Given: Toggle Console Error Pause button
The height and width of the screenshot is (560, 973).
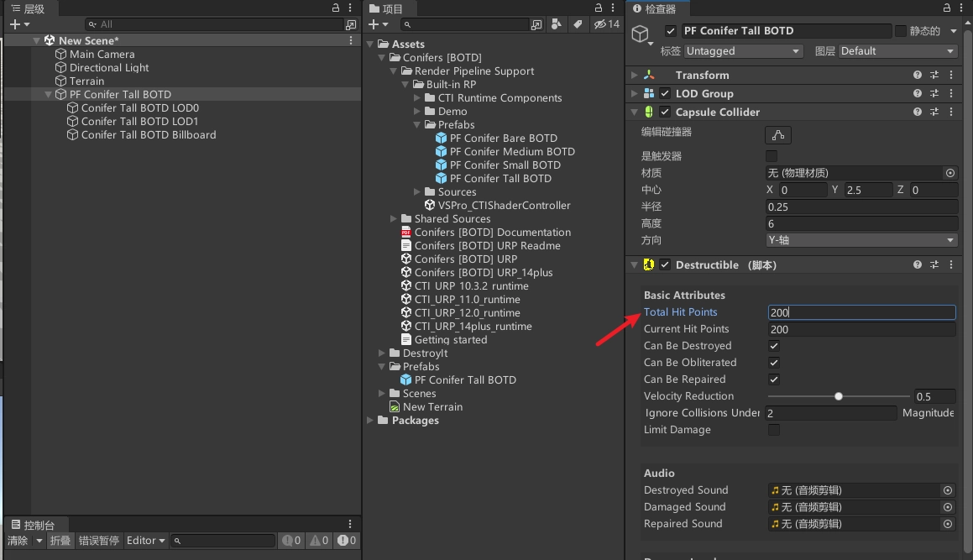Looking at the screenshot, I should pyautogui.click(x=99, y=541).
